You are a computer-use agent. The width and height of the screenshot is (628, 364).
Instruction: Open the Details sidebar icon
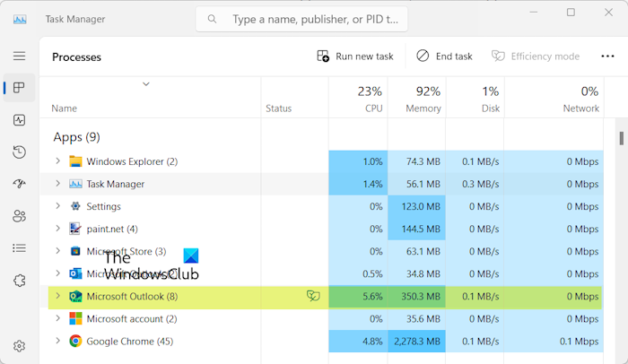click(19, 248)
